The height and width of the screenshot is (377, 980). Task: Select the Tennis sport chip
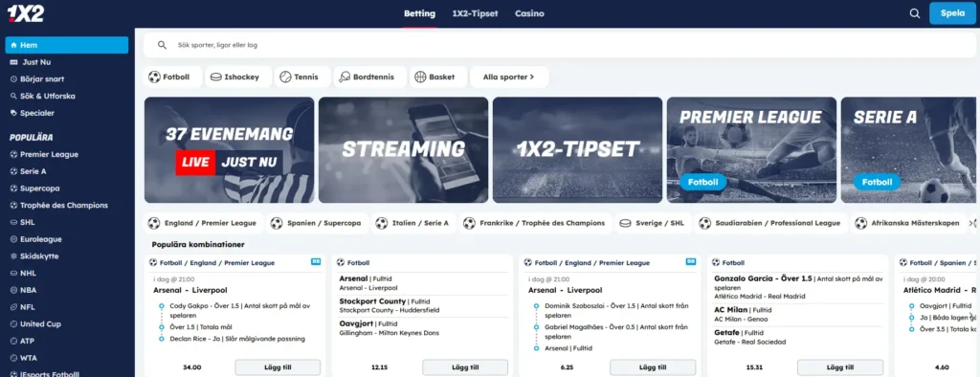(303, 77)
